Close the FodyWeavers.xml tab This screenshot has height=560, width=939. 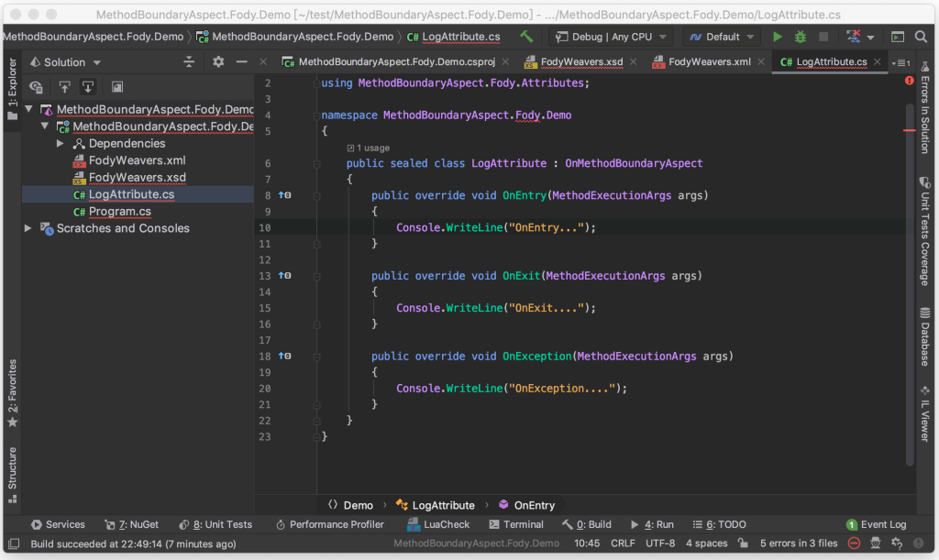tap(760, 61)
